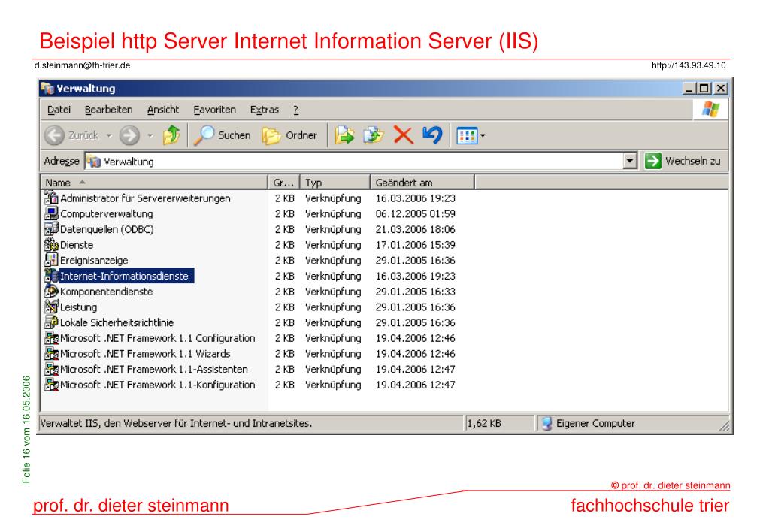Go up one folder level icon
The image size is (769, 532).
[x=171, y=135]
